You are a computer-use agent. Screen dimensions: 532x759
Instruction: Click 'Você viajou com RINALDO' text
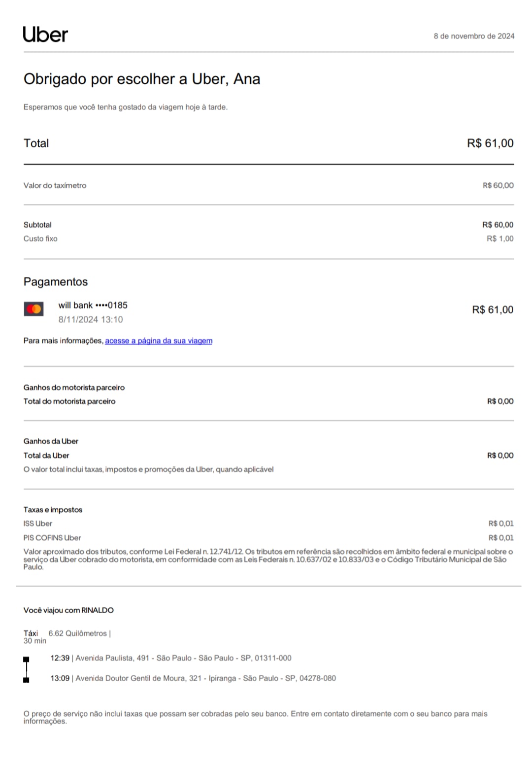(68, 610)
